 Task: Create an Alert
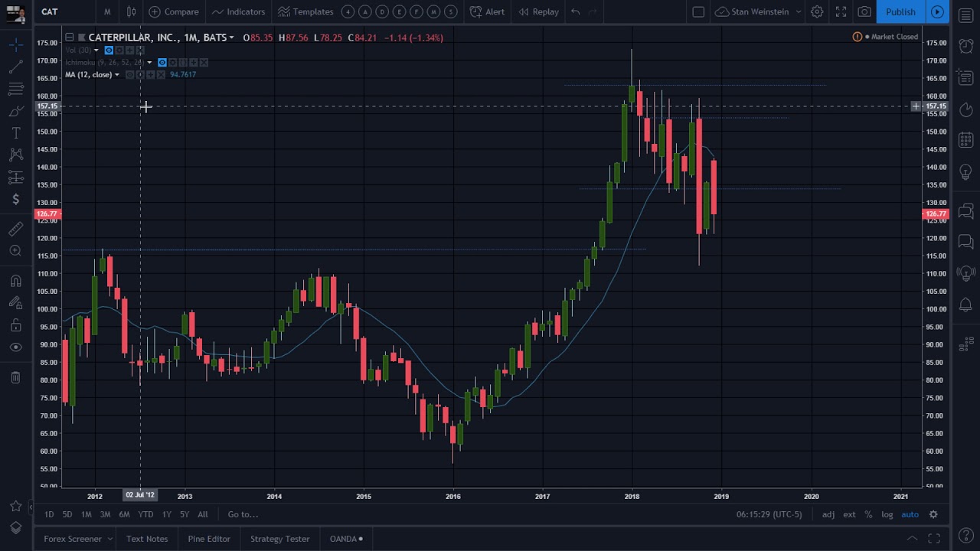[487, 11]
